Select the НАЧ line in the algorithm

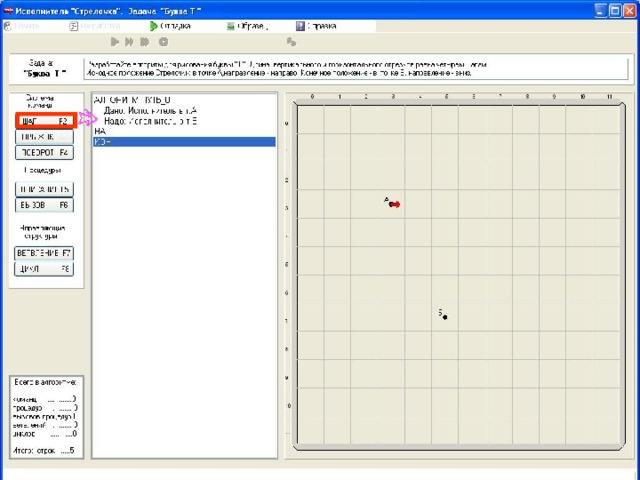point(184,131)
